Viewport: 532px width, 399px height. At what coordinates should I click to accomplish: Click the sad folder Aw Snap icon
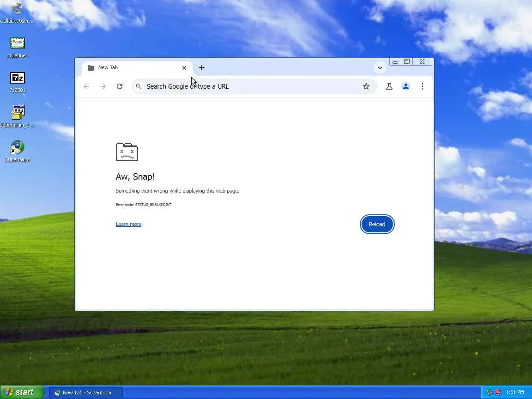click(127, 151)
